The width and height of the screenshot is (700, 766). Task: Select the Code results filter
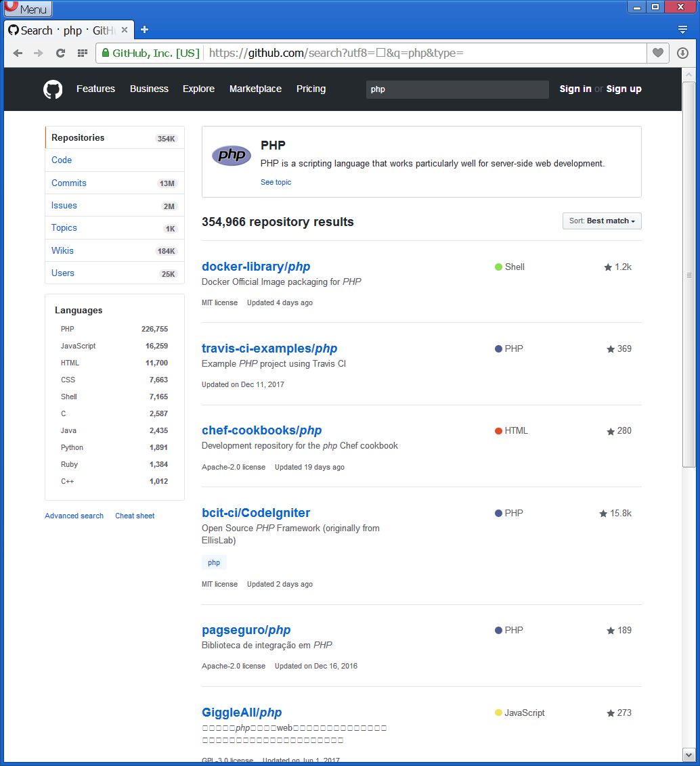(115, 160)
